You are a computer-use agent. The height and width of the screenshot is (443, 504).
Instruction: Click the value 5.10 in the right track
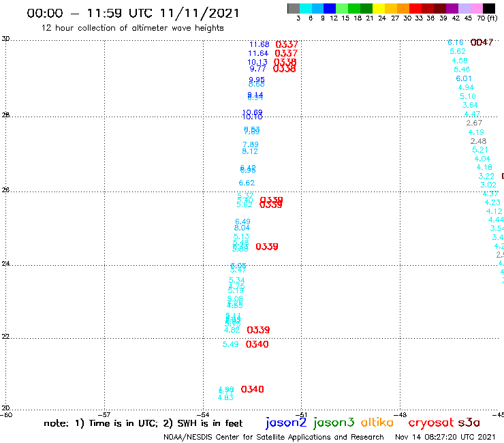pyautogui.click(x=468, y=97)
